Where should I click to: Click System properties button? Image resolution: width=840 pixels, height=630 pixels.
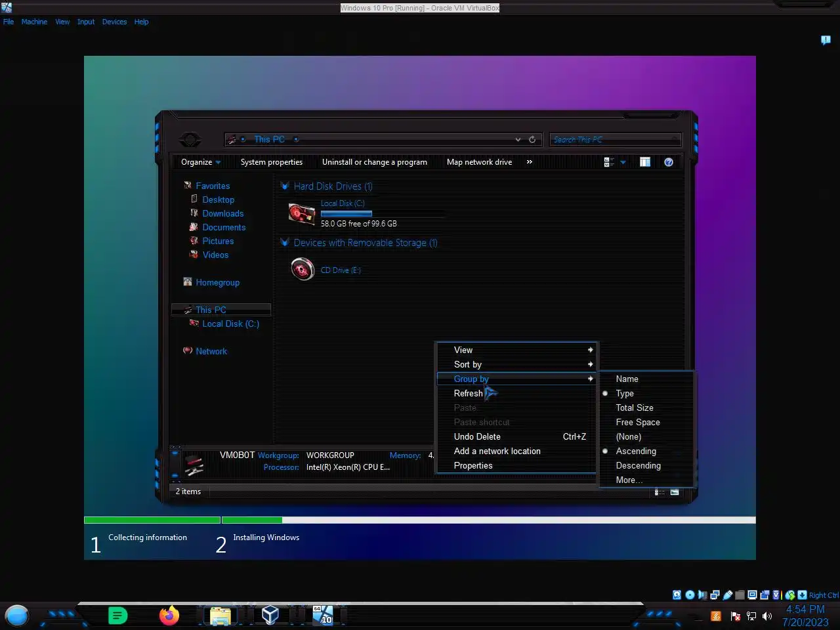click(x=272, y=162)
